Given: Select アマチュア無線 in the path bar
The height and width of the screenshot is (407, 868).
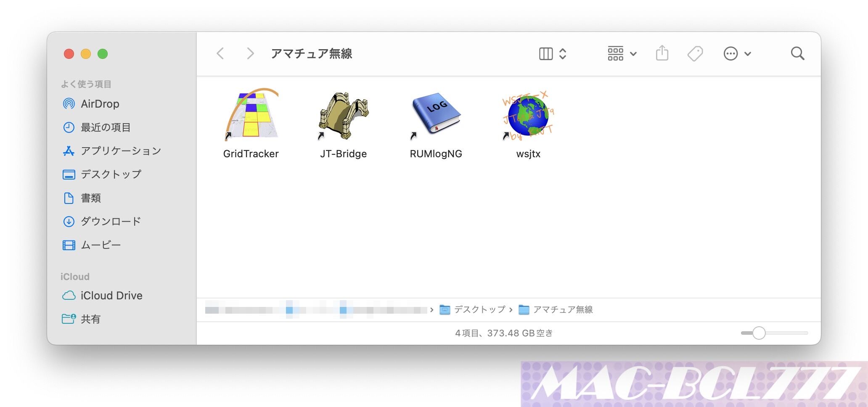Looking at the screenshot, I should 564,310.
